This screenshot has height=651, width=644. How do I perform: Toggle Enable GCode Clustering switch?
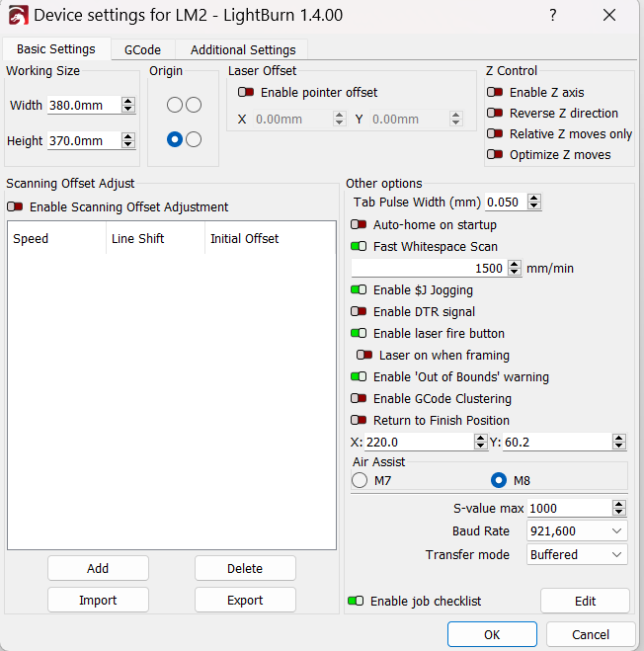pos(359,398)
